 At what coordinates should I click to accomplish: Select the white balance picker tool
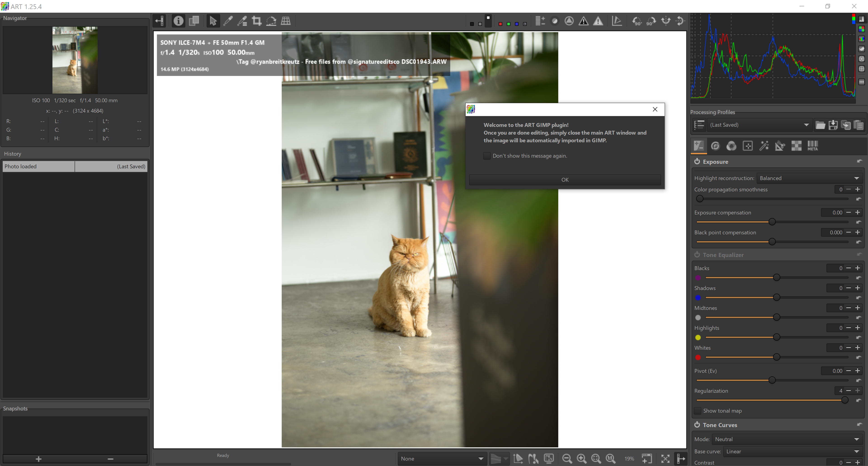pos(228,21)
